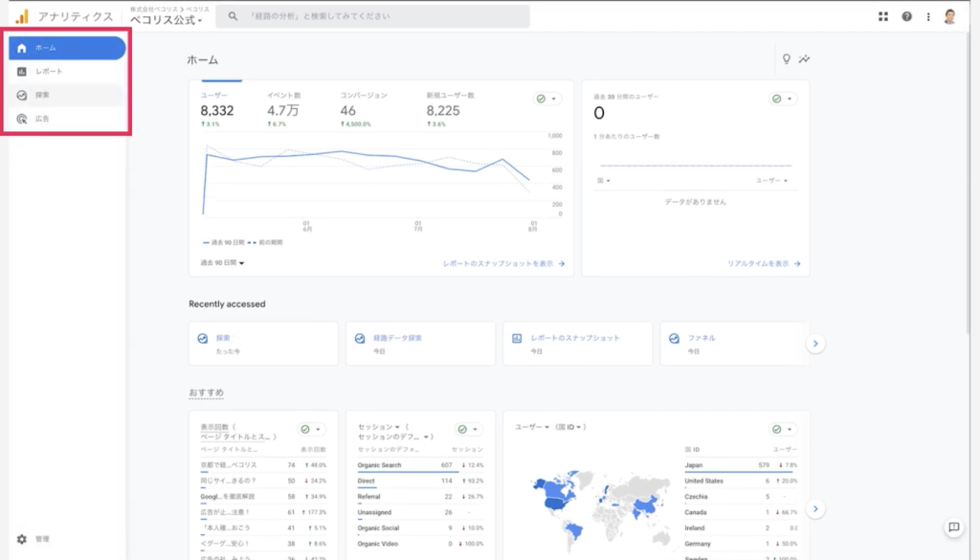
Task: Open status check dropdown on セッション card
Action: click(x=468, y=430)
